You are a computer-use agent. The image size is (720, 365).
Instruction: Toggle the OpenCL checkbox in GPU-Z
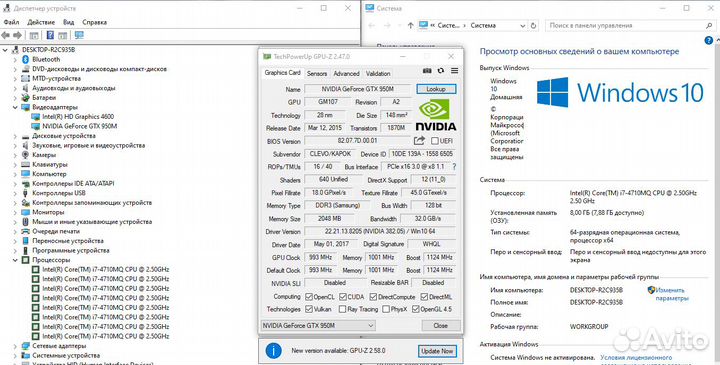coord(309,297)
